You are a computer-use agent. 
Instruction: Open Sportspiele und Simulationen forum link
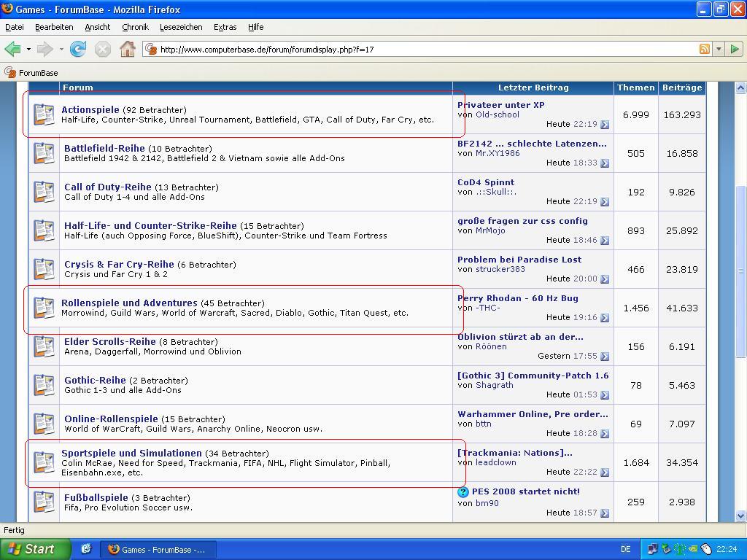(x=131, y=453)
